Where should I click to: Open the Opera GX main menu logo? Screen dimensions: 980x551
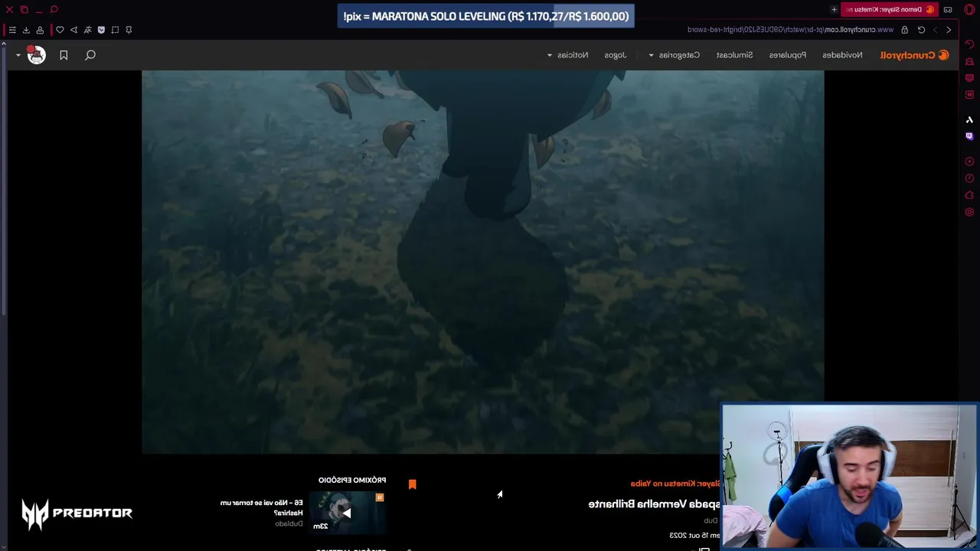[969, 9]
